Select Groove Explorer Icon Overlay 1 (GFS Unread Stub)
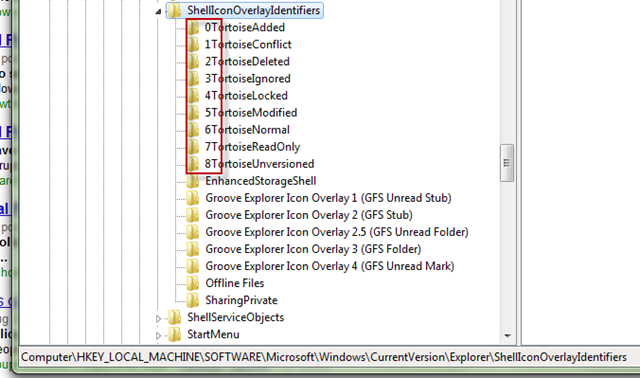640x378 pixels. tap(329, 198)
